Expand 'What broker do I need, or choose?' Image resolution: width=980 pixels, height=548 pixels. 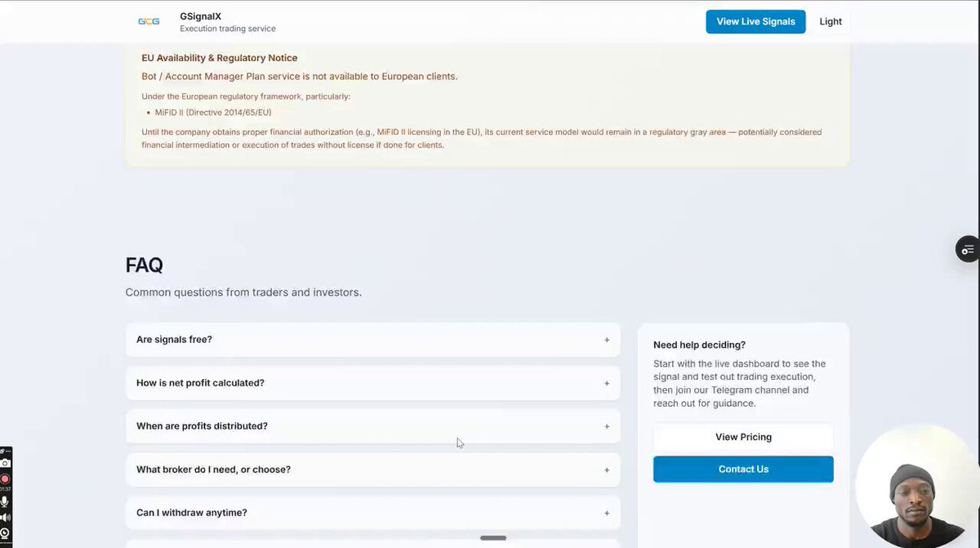[x=372, y=470]
